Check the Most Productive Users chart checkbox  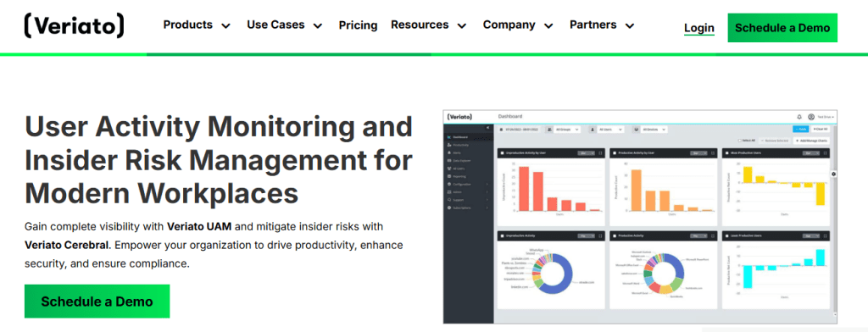click(x=726, y=153)
